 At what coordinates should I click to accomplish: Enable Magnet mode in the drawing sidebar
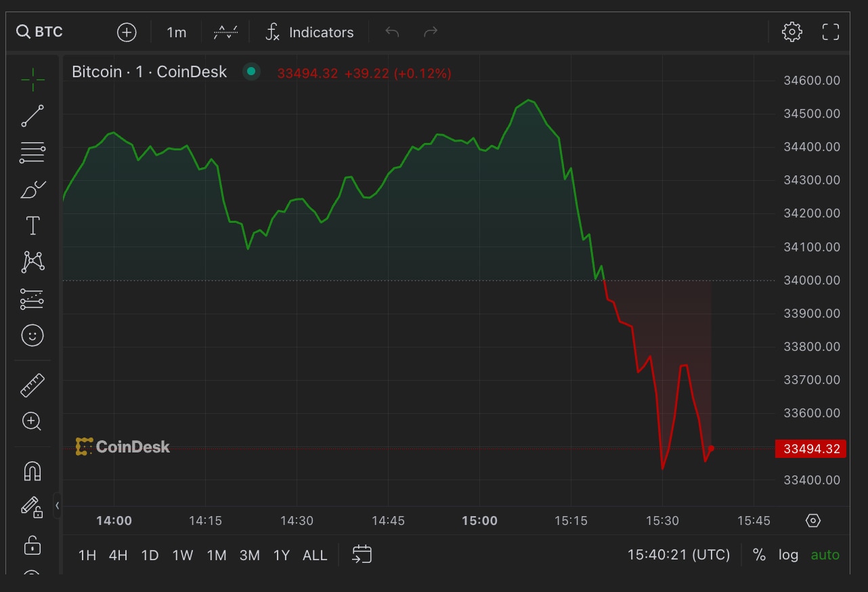click(32, 470)
